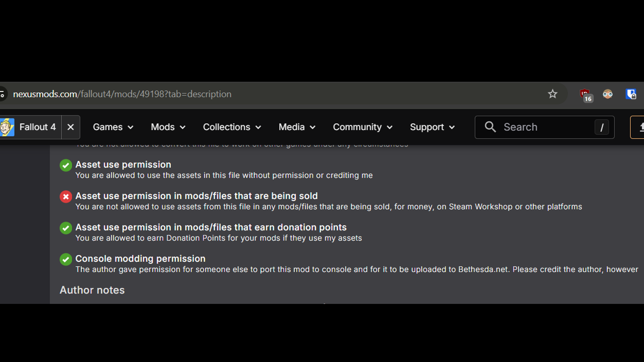The height and width of the screenshot is (362, 644).
Task: Click green check beside Console modding permission
Action: pyautogui.click(x=66, y=259)
